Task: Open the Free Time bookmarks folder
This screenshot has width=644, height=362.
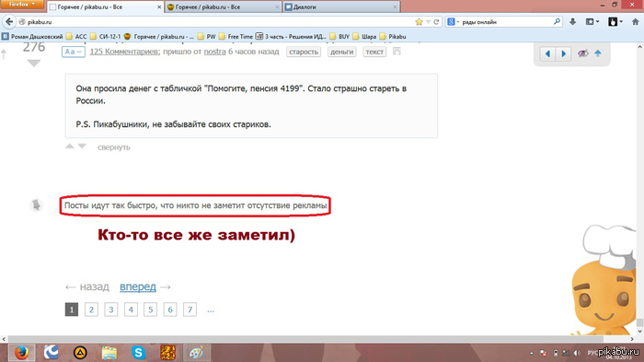Action: (236, 37)
